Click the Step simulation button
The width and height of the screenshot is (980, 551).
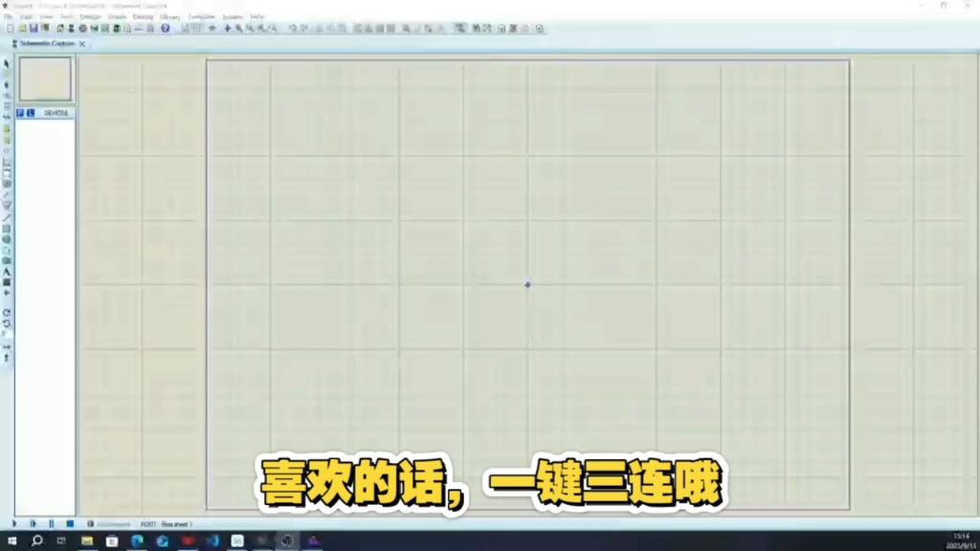(33, 523)
